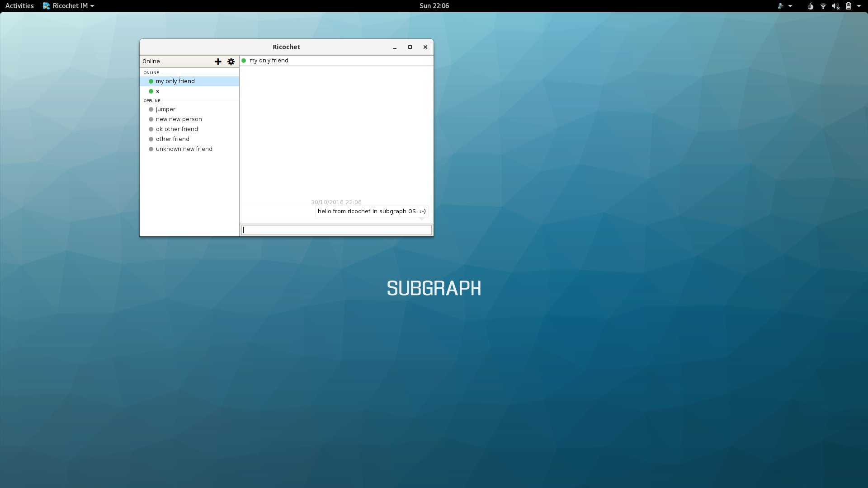Click the add contact plus icon
This screenshot has height=488, width=868.
tap(218, 61)
